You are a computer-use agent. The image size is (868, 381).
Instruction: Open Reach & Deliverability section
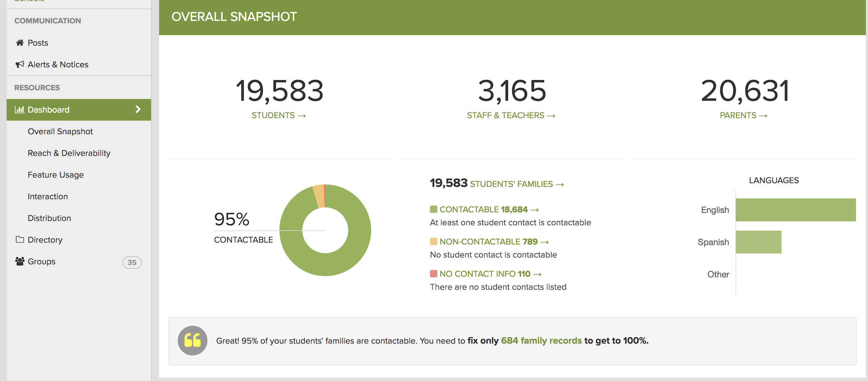point(69,153)
